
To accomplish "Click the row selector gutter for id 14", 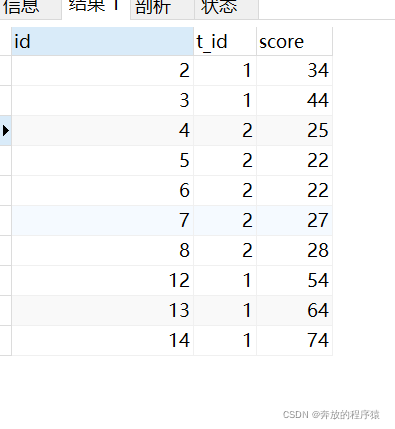I will (x=6, y=340).
